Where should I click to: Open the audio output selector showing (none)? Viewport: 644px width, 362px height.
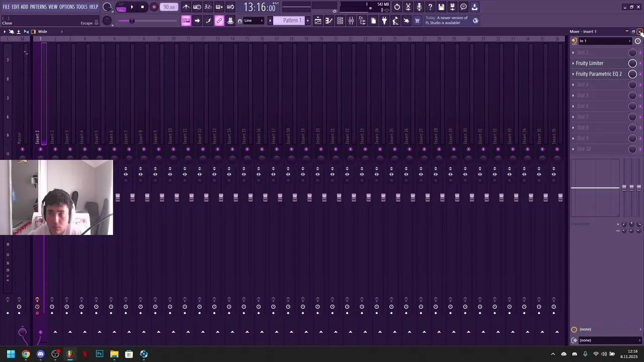coord(609,340)
